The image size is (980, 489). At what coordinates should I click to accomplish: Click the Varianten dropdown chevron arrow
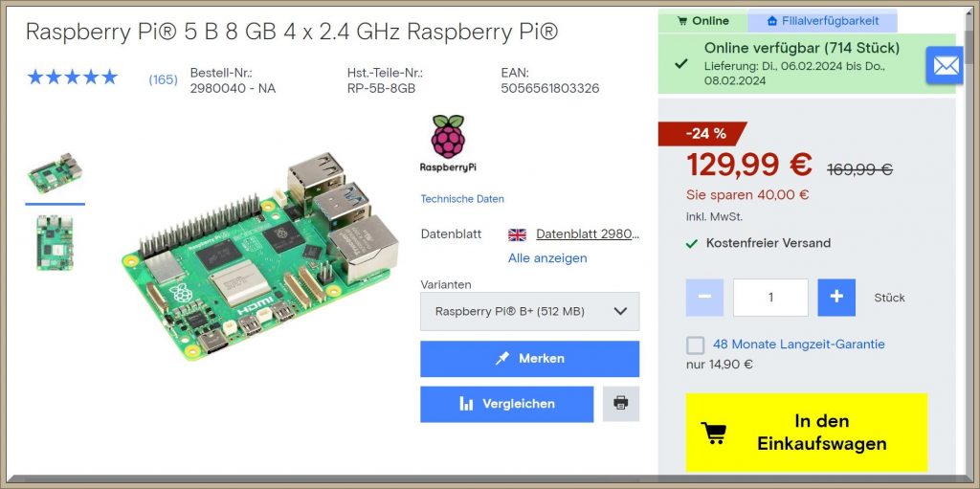coord(620,311)
